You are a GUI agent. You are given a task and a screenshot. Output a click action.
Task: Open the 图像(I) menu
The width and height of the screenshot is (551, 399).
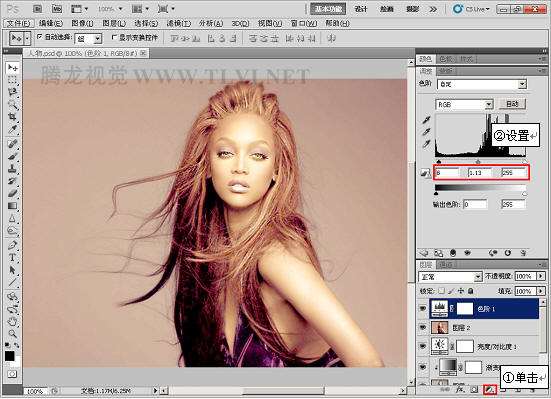(x=82, y=24)
